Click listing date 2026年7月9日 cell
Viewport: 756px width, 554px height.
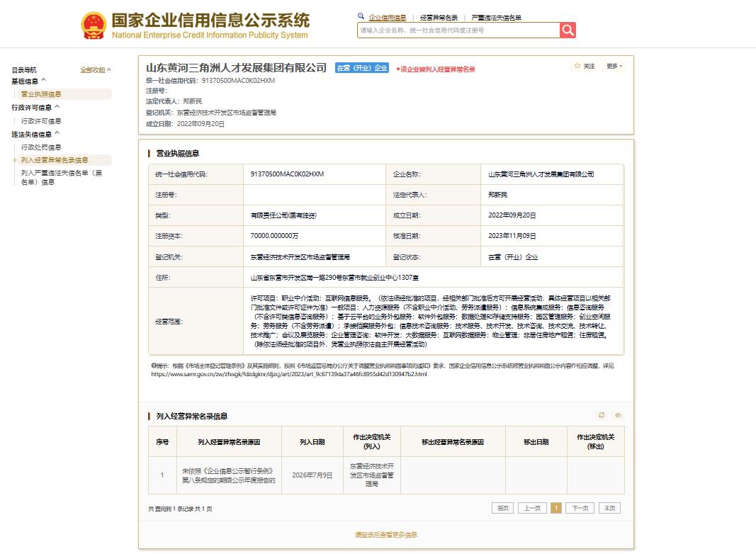pos(312,475)
